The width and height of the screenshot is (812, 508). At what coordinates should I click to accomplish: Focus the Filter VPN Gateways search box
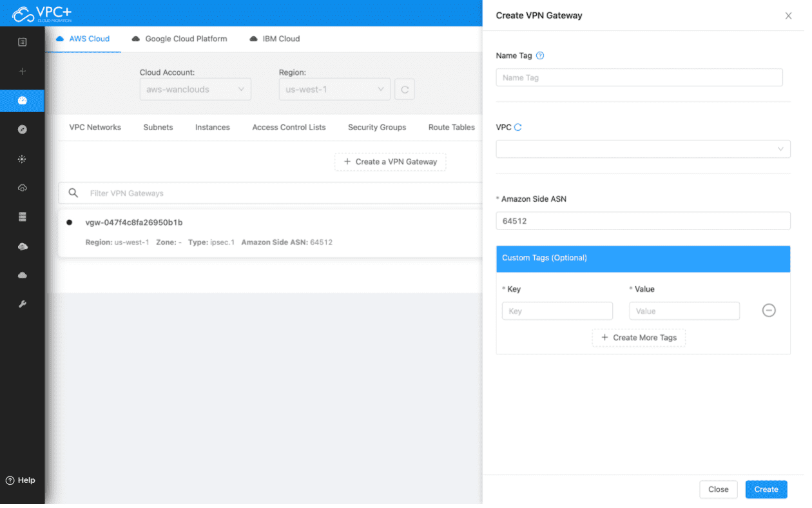tap(271, 193)
